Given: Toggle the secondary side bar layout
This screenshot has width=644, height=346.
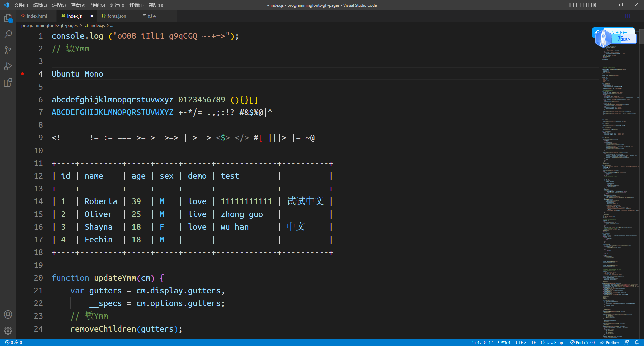Looking at the screenshot, I should coord(586,5).
